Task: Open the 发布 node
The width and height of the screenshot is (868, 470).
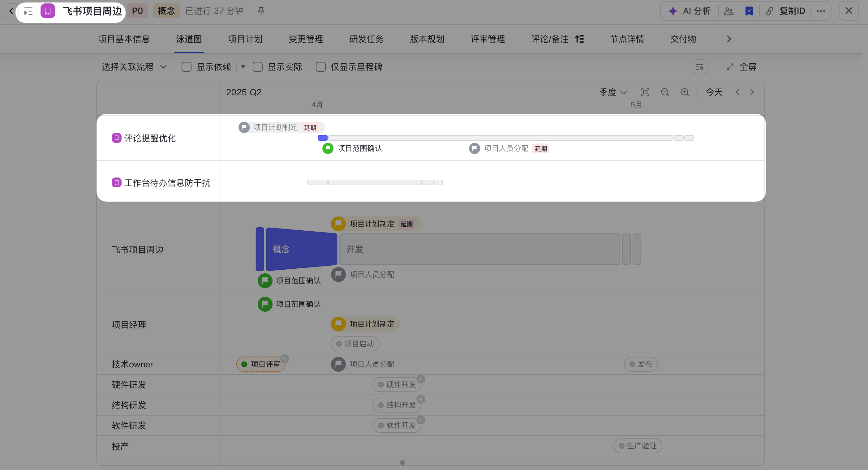Action: pyautogui.click(x=641, y=364)
